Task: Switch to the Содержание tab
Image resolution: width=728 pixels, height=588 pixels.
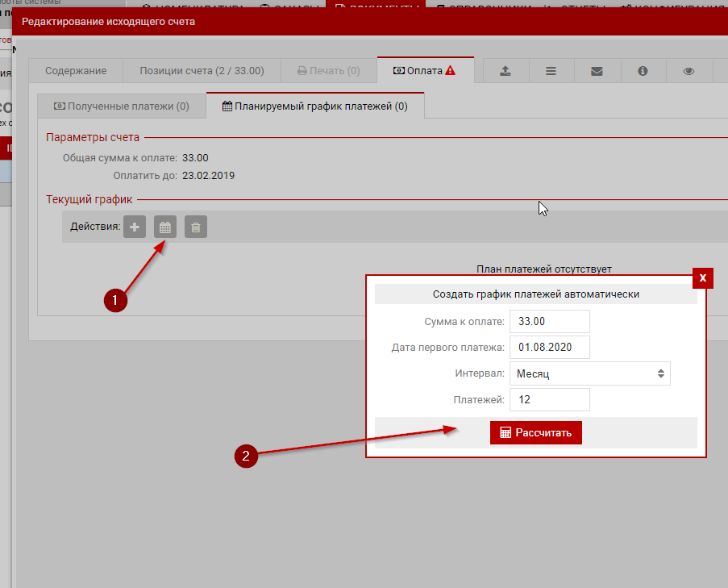Action: [76, 71]
